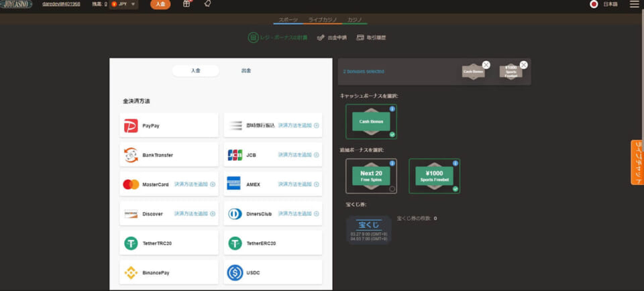
Task: Click the Cash Bonus thumbnail in selected bar
Action: (x=473, y=72)
